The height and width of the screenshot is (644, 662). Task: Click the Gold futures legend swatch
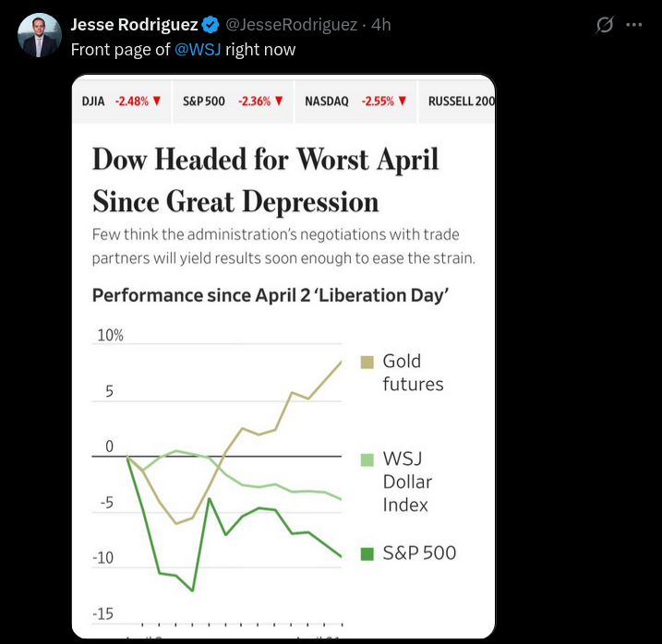[x=367, y=362]
